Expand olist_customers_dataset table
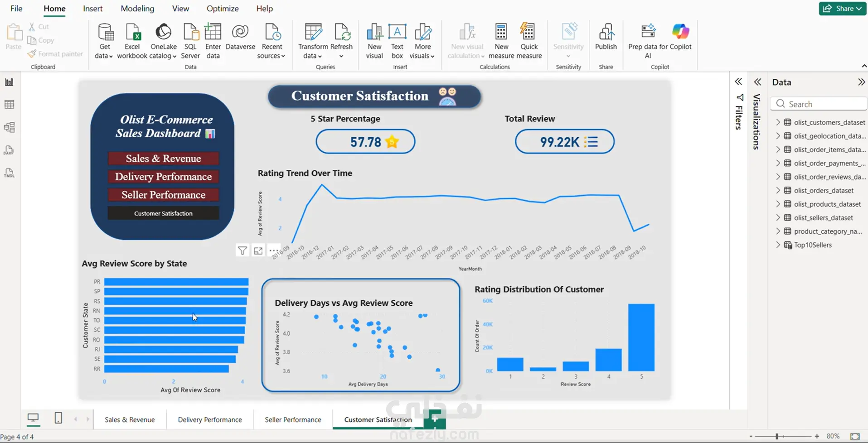 click(778, 122)
